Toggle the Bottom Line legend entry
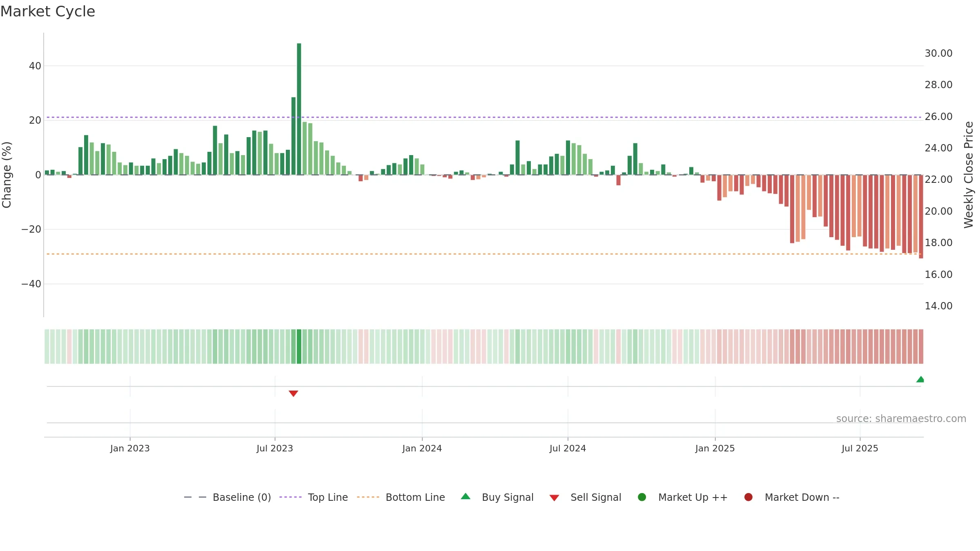The height and width of the screenshot is (551, 980). (401, 497)
